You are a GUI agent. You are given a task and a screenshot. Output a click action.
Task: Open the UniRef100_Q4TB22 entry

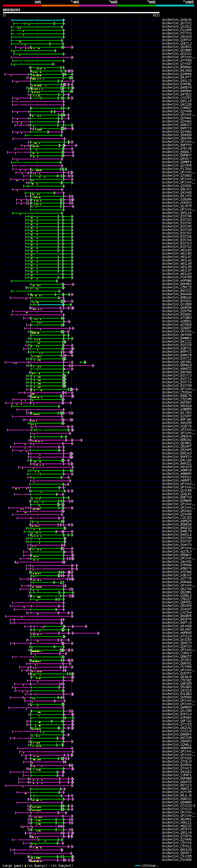177,94
